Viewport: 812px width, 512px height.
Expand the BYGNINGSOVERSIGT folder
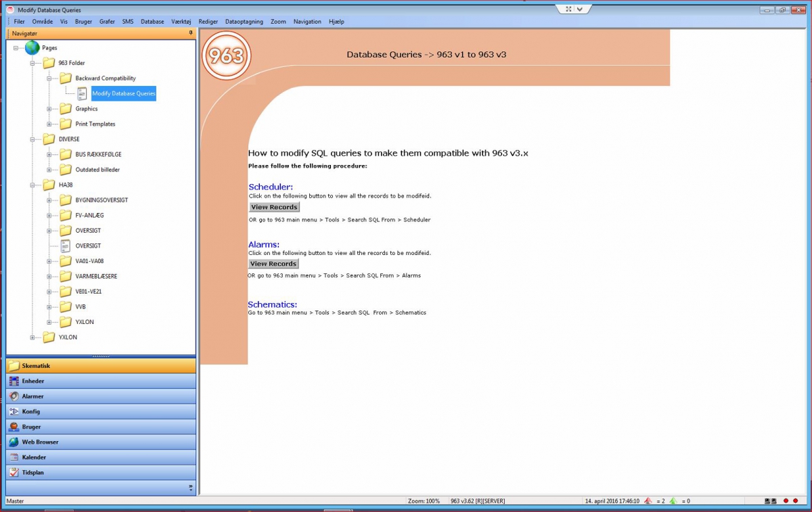tap(49, 200)
